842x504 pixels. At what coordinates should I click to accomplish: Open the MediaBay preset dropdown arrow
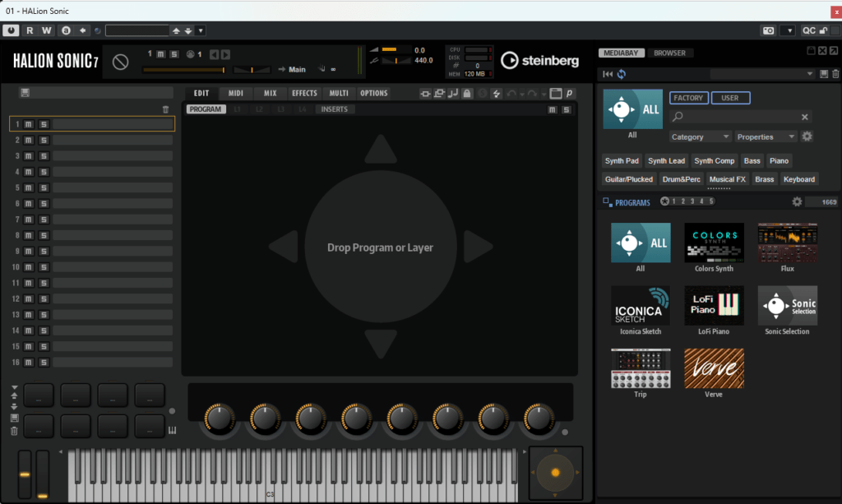810,74
